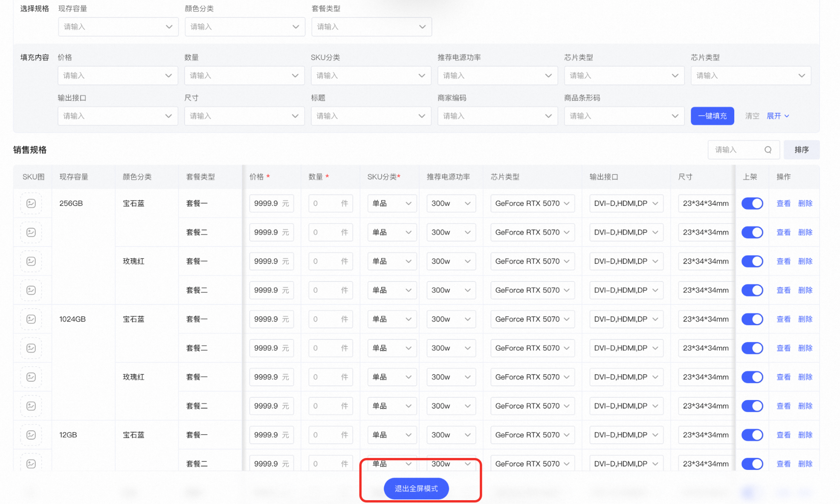Screen dimensions: 840x504
Task: Open the 现存容量 dropdown in 选择规格
Action: [118, 27]
